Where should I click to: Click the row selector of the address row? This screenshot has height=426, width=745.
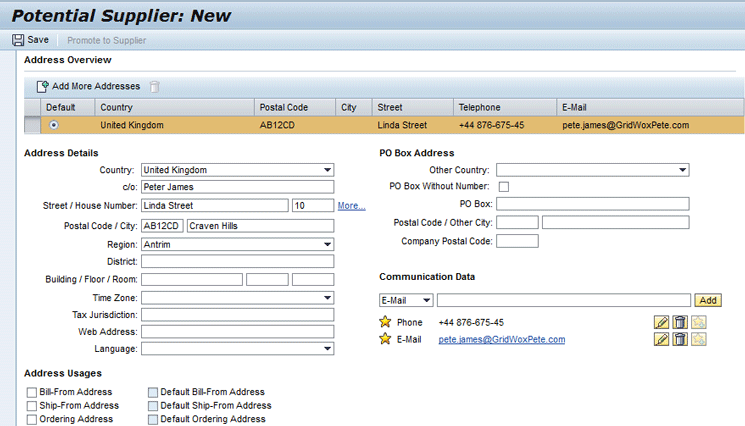(x=32, y=125)
